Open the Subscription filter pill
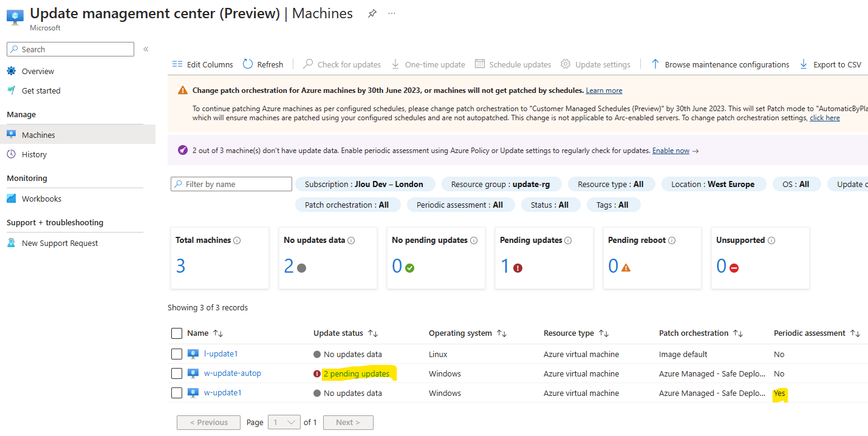This screenshot has width=868, height=436. click(x=364, y=184)
